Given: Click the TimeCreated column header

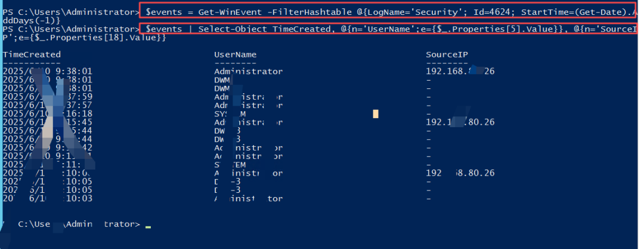Looking at the screenshot, I should pyautogui.click(x=31, y=54).
